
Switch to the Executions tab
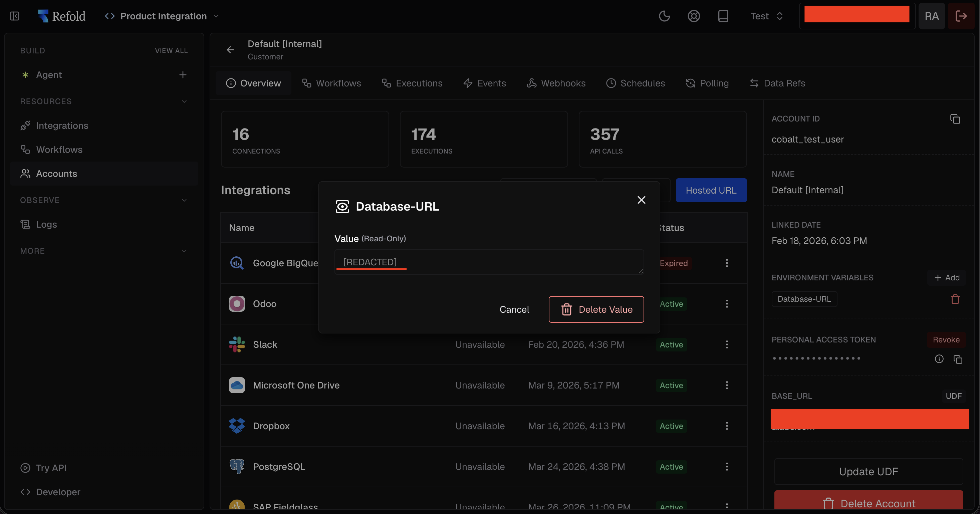coord(412,83)
